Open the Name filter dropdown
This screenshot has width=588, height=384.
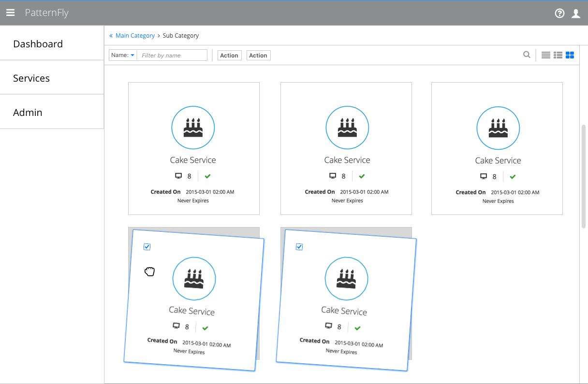click(x=123, y=55)
